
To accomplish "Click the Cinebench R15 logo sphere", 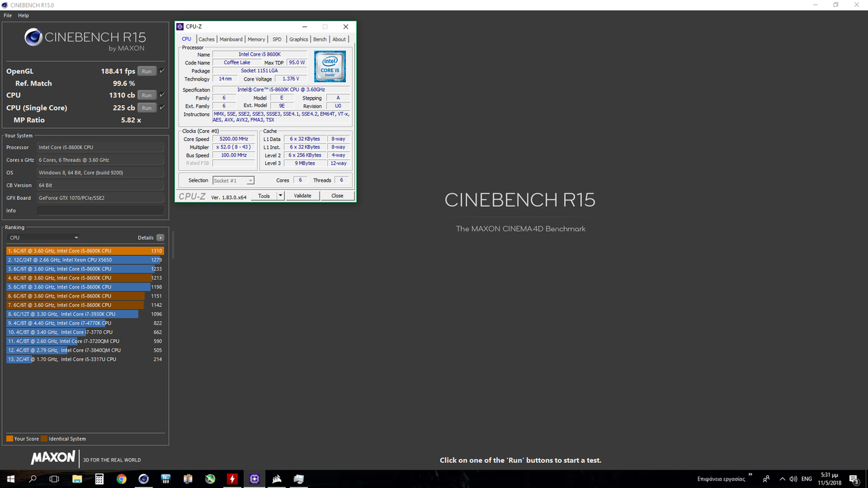I will (34, 37).
